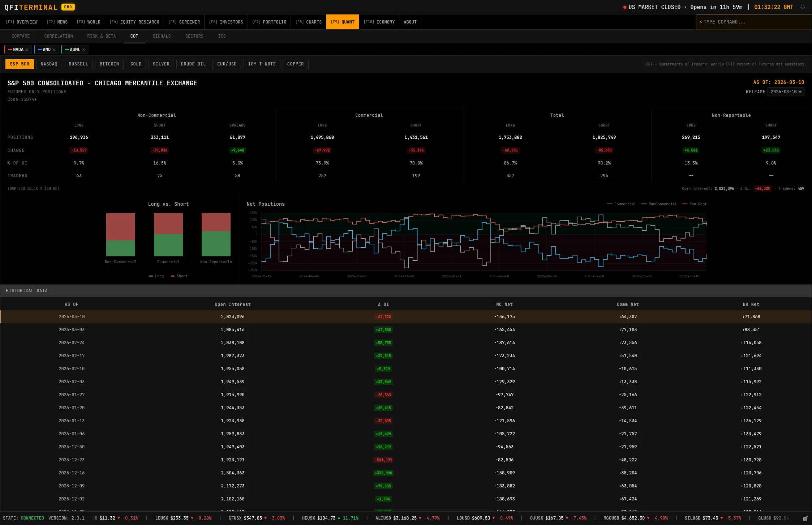Remove the NVDA ticker chip
Viewport: 812px width, 525px height.
[x=27, y=50]
